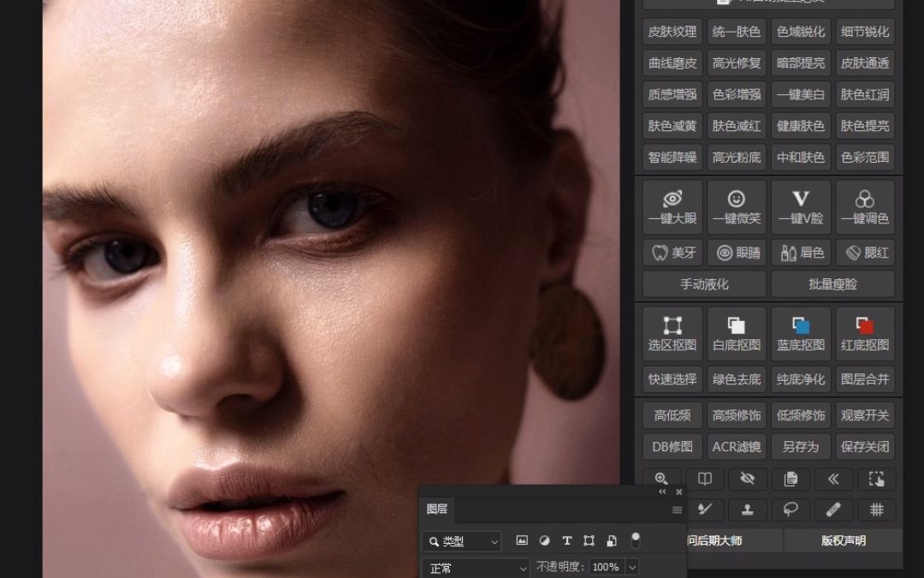This screenshot has width=924, height=578.
Task: Run 一键调色 one-click color grading
Action: pyautogui.click(x=865, y=207)
